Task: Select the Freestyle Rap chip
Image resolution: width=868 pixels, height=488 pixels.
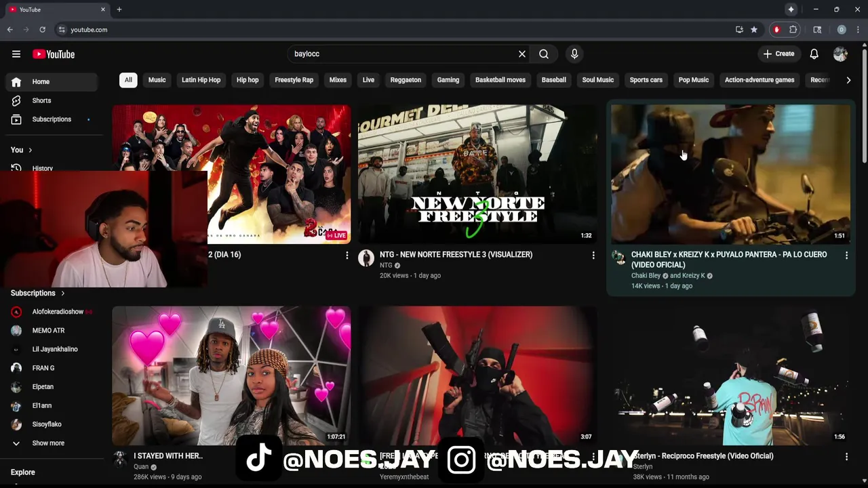Action: point(294,80)
